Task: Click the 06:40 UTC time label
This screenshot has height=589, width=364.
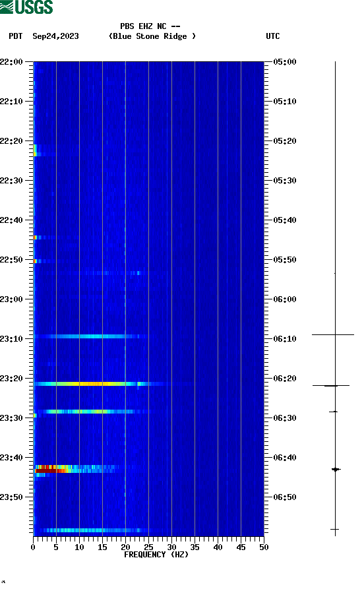Action: click(285, 458)
